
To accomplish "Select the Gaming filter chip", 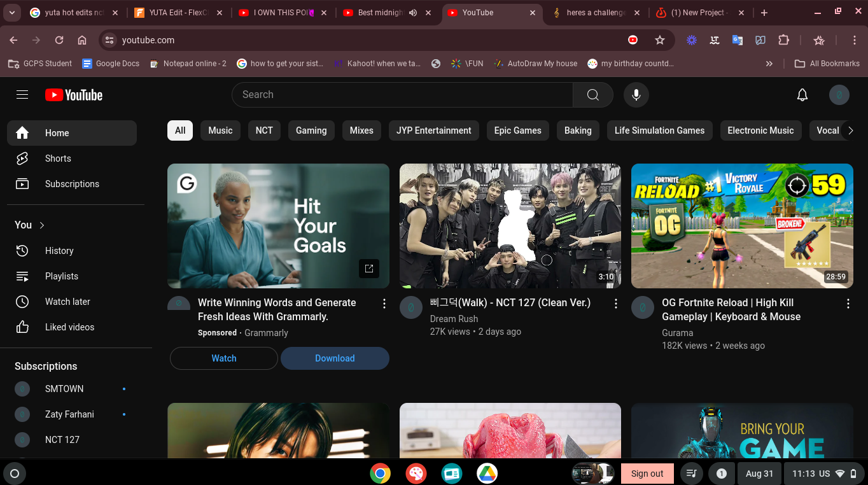I will pos(311,130).
